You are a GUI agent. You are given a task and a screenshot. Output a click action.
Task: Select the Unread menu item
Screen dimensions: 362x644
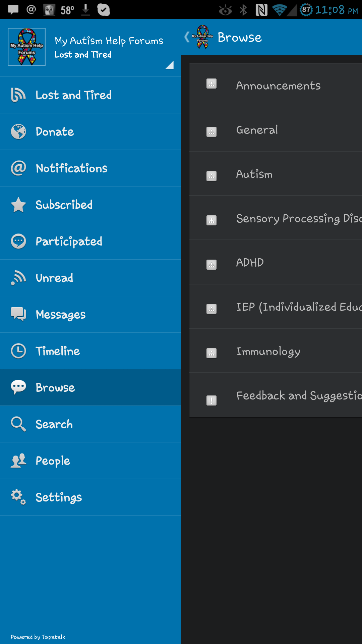[54, 278]
